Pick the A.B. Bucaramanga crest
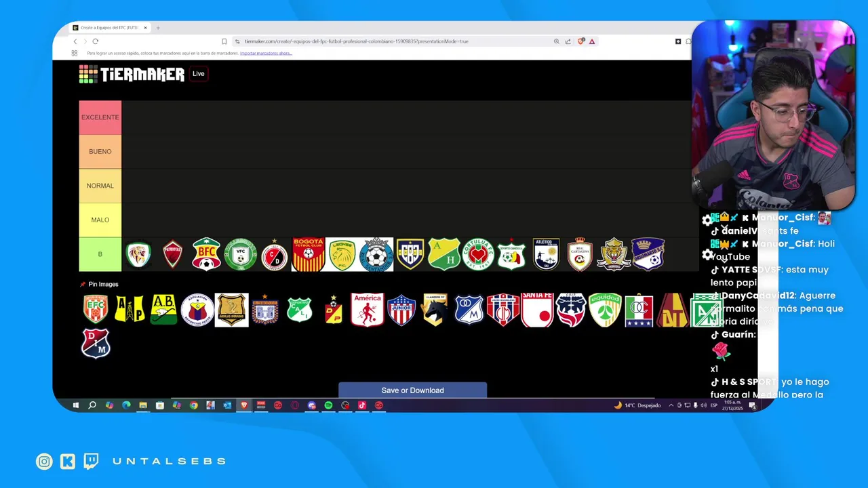The width and height of the screenshot is (868, 488). pos(163,310)
